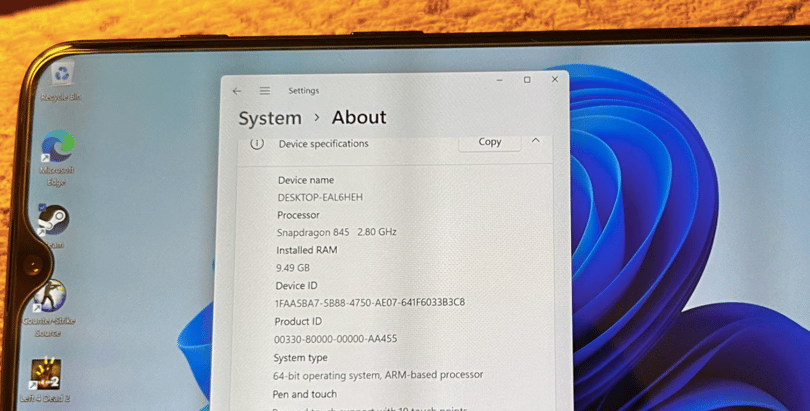Click the Product ID number 00330-80000-00000-AA455
The height and width of the screenshot is (411, 810).
coord(335,339)
